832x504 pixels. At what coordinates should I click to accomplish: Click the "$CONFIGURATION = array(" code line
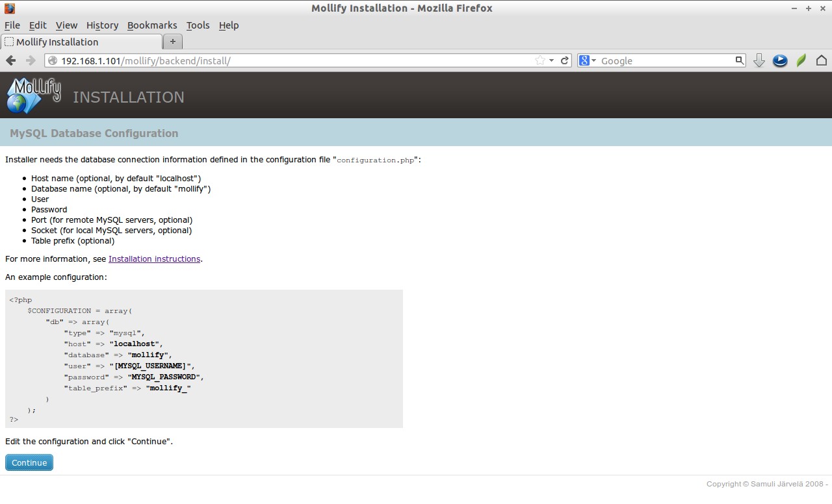point(80,310)
